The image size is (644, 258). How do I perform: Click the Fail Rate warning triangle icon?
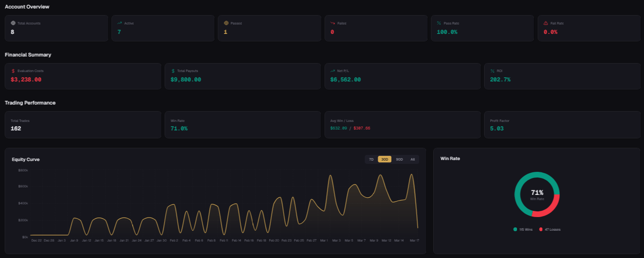[546, 23]
